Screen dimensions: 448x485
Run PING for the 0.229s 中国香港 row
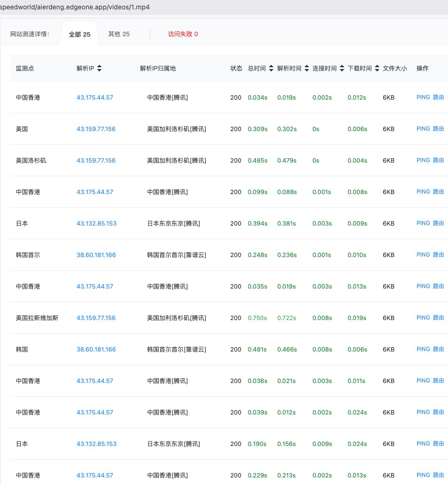(x=423, y=475)
